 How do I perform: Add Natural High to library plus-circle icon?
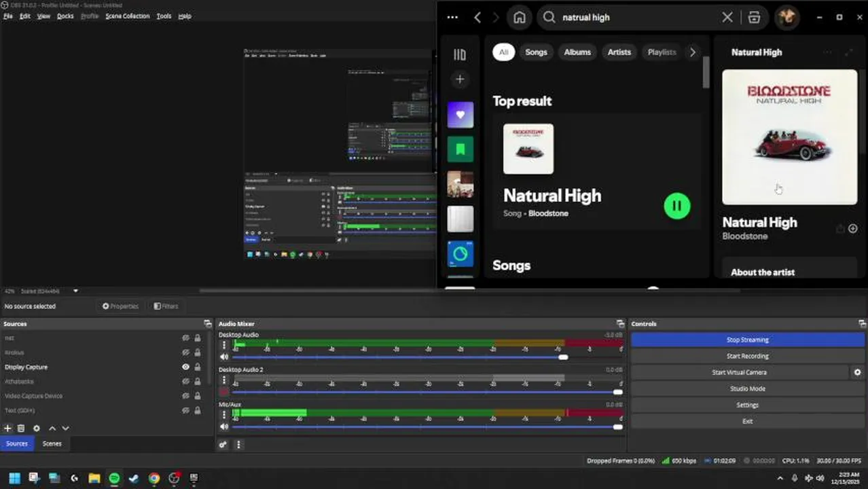(853, 229)
